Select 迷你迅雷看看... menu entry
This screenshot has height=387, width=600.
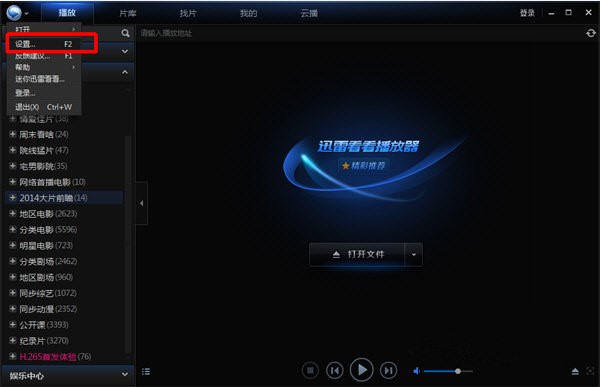44,79
